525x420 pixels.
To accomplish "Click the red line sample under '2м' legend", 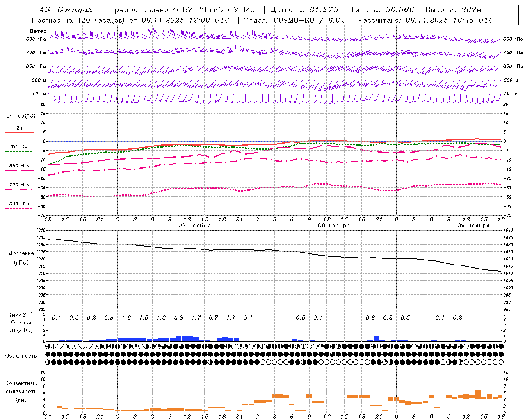I will [19, 132].
